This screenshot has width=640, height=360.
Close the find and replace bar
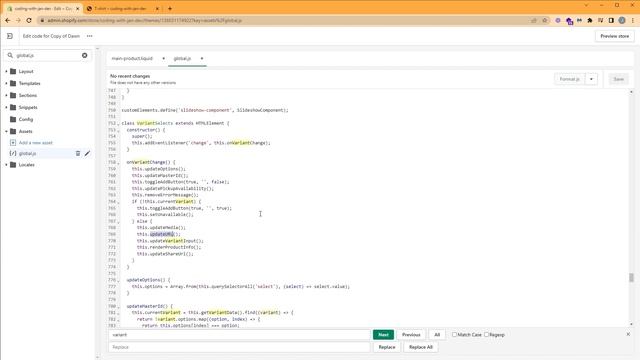click(628, 334)
